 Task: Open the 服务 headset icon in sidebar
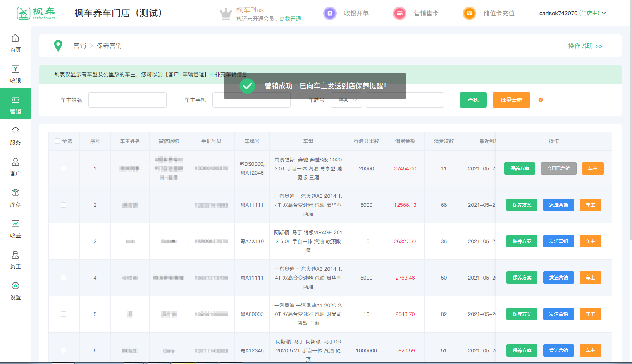[15, 131]
